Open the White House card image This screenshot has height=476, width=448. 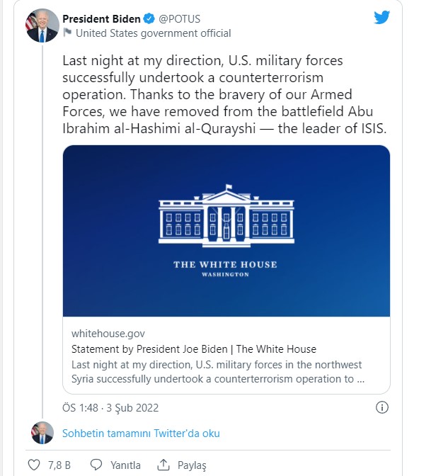click(x=226, y=231)
